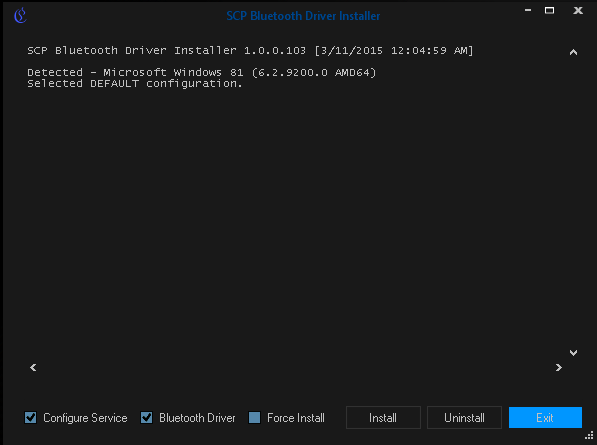This screenshot has height=445, width=597.
Task: Click the log's scroll left arrow
Action: click(33, 367)
